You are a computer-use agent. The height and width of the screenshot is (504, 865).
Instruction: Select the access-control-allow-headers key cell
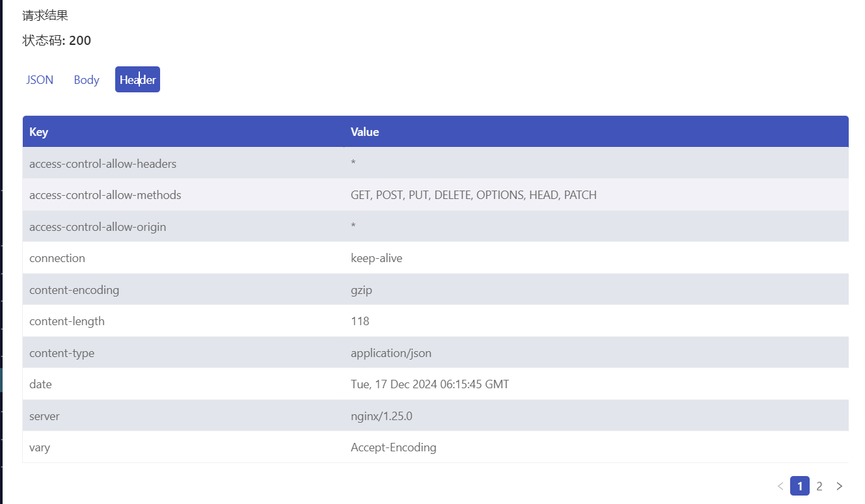184,164
